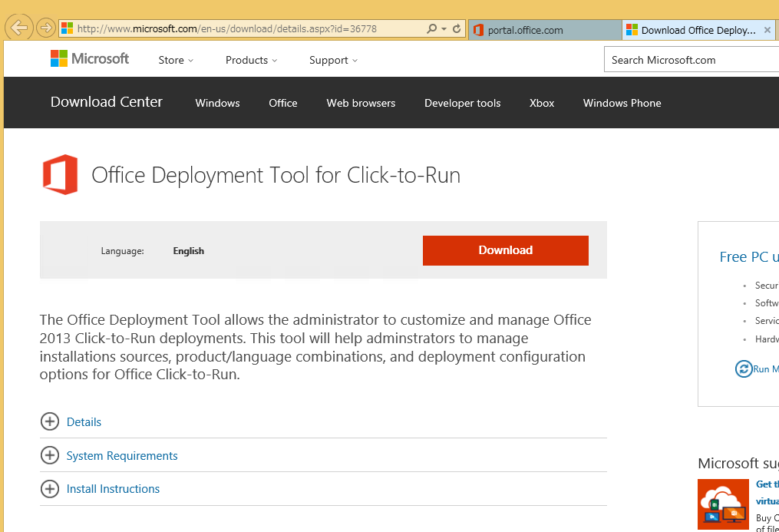Click the Free PC heading link
The height and width of the screenshot is (532, 779).
749,257
